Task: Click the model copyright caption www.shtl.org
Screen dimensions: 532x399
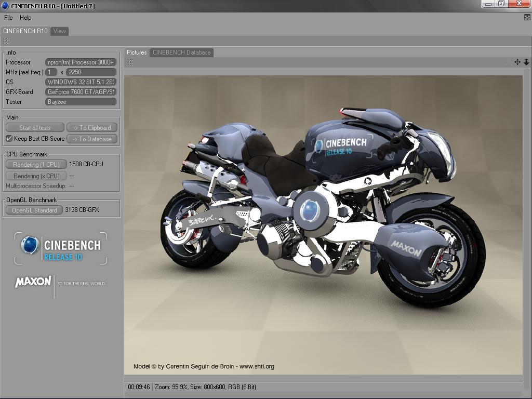Action: coord(204,366)
